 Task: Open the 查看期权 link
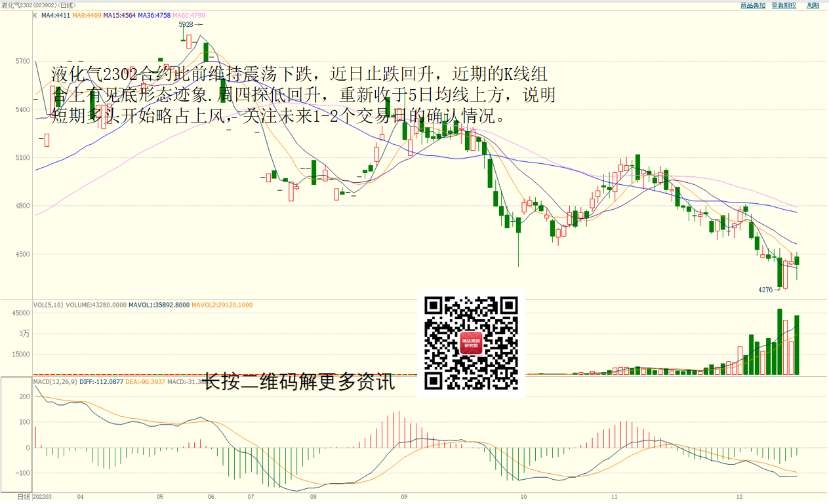[784, 5]
